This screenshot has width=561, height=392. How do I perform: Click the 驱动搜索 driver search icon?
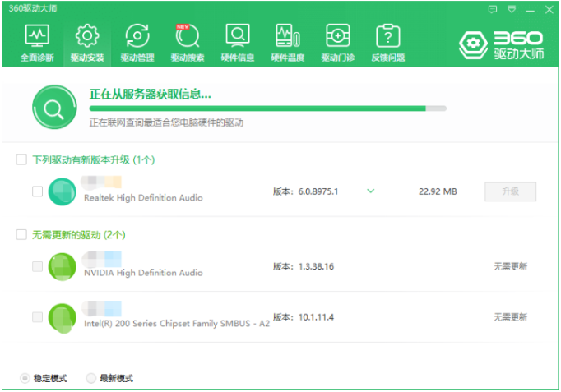click(x=188, y=37)
